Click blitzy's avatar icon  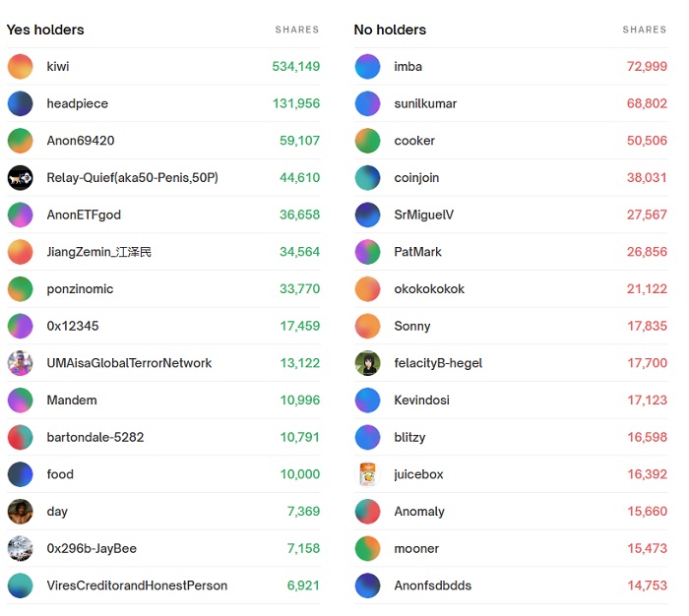367,437
